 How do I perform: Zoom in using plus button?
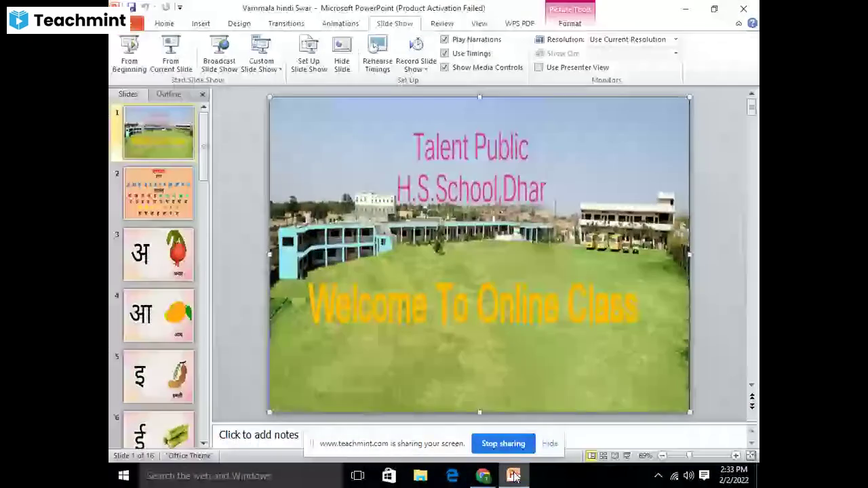tap(736, 455)
